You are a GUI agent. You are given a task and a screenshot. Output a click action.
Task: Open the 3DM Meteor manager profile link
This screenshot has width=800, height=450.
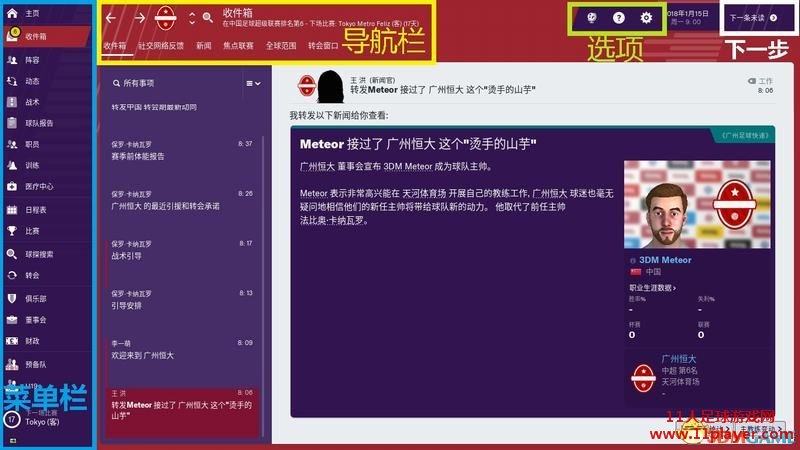[665, 260]
